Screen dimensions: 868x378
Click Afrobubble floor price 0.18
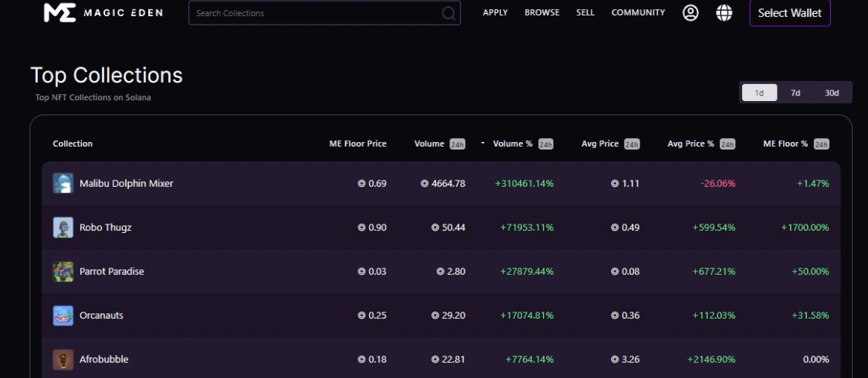click(x=372, y=359)
